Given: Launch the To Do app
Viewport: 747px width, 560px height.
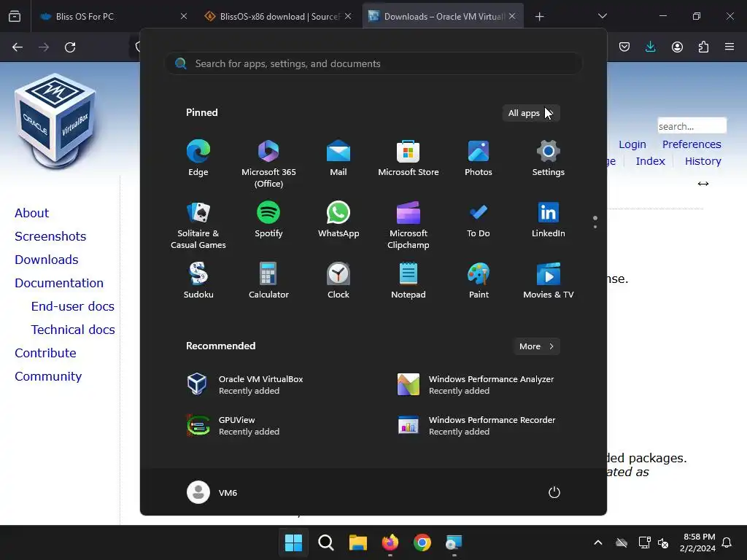Looking at the screenshot, I should (479, 219).
